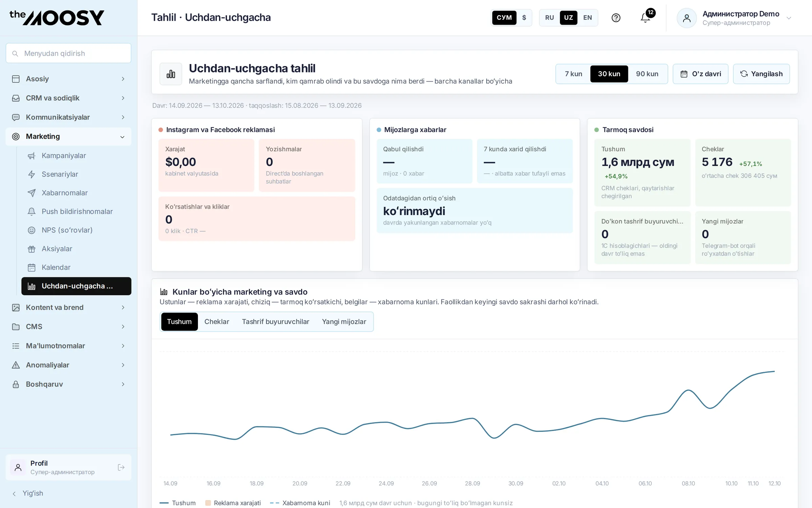Image resolution: width=812 pixels, height=508 pixels.
Task: Select the 30 kun period
Action: [x=609, y=74]
